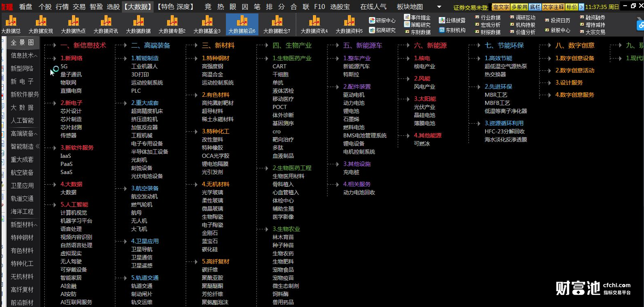This screenshot has height=307, width=644.
Task: Open the dropdown arrow after 板块地图
Action: (439, 7)
